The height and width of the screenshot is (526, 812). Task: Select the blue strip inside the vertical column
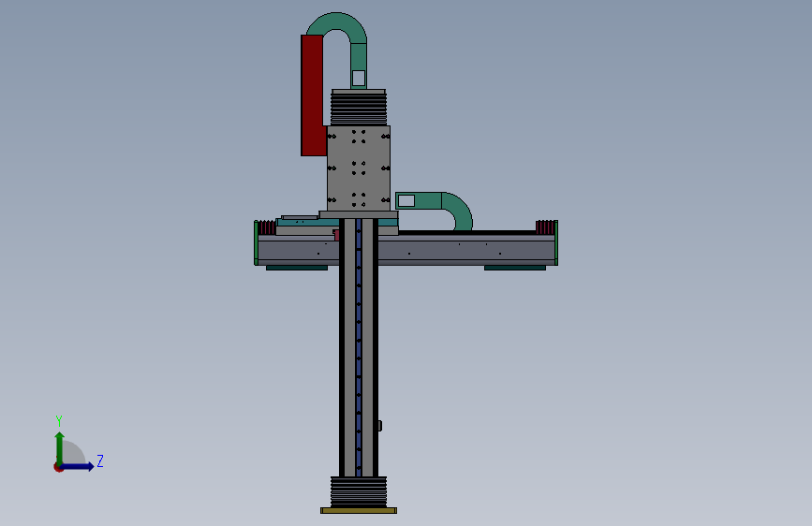click(359, 347)
